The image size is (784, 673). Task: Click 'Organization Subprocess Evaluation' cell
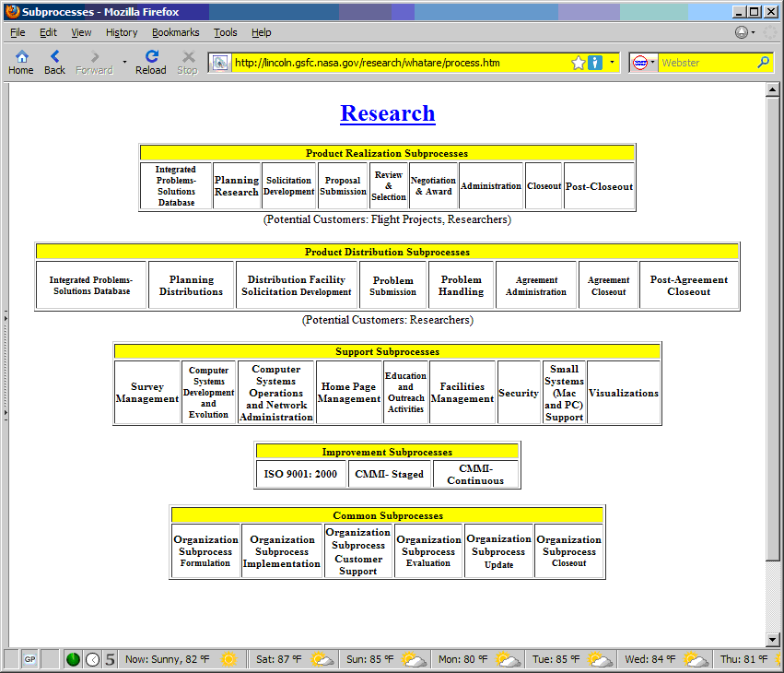[x=428, y=551]
